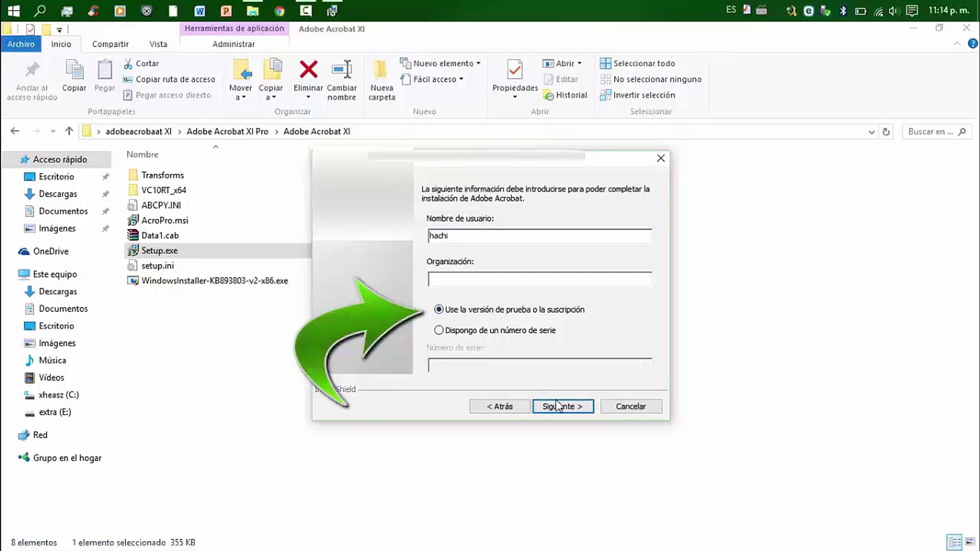Click Anclar al acceso rápido
Screen dimensions: 980x551
tap(31, 77)
